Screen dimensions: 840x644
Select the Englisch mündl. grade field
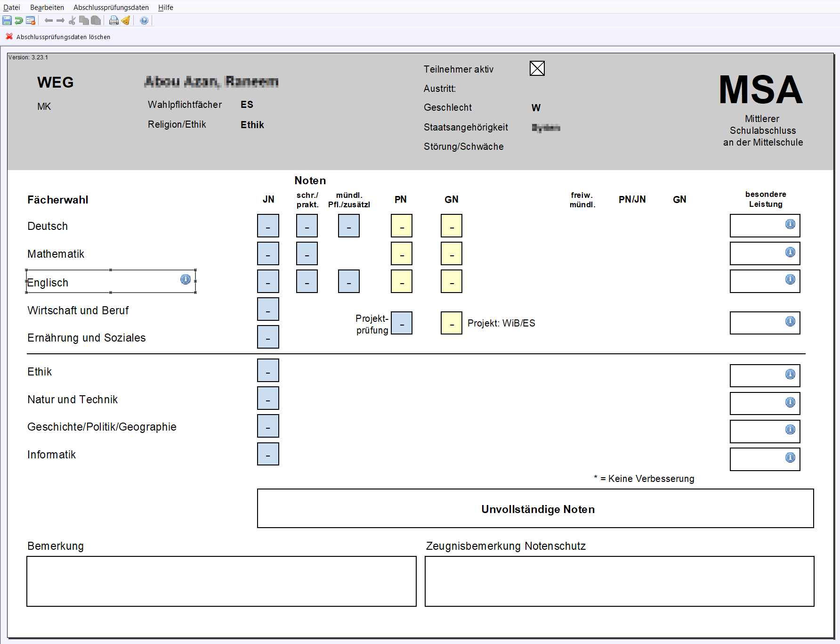click(x=349, y=281)
